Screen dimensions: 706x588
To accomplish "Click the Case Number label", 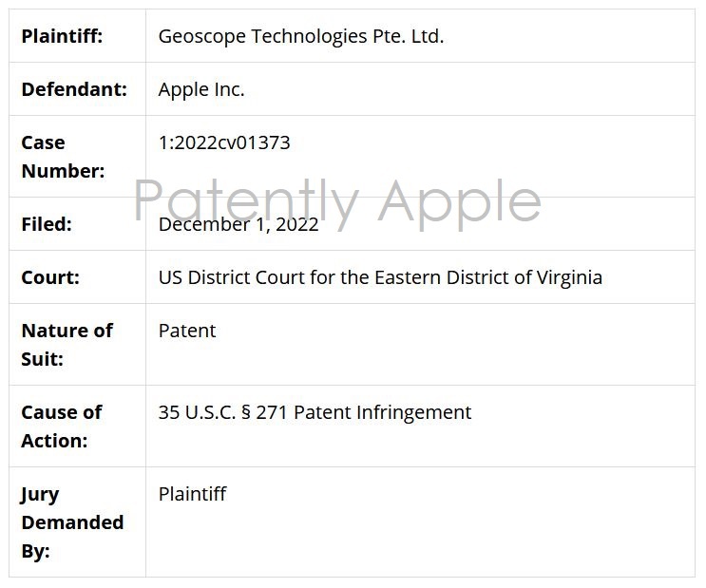I will pyautogui.click(x=63, y=157).
